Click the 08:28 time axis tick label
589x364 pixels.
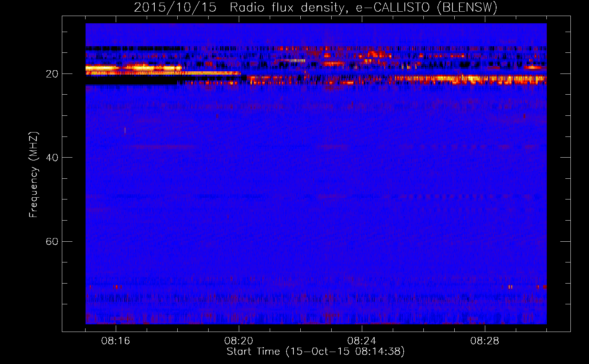point(485,341)
